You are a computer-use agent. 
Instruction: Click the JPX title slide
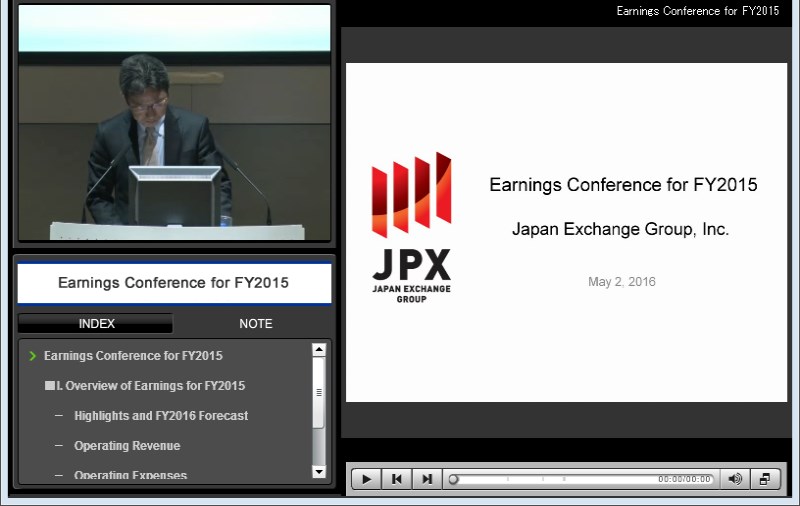(x=566, y=233)
